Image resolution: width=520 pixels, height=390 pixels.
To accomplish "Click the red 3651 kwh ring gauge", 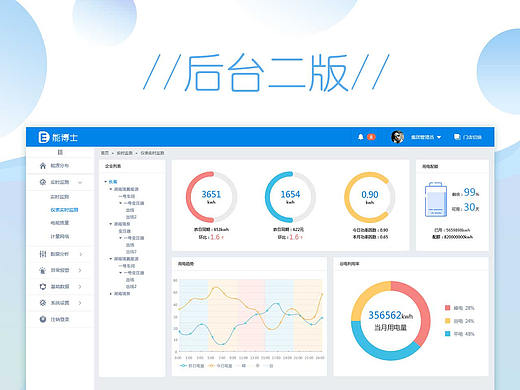I will point(211,197).
